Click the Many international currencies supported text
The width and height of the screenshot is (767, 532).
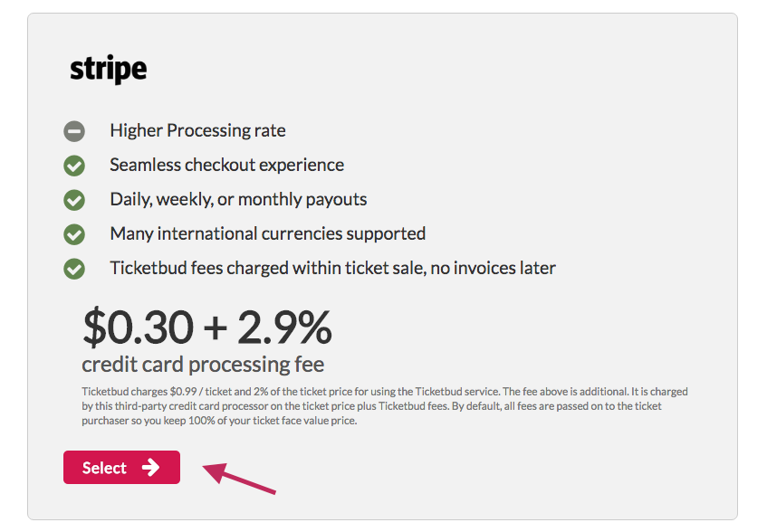(x=267, y=233)
